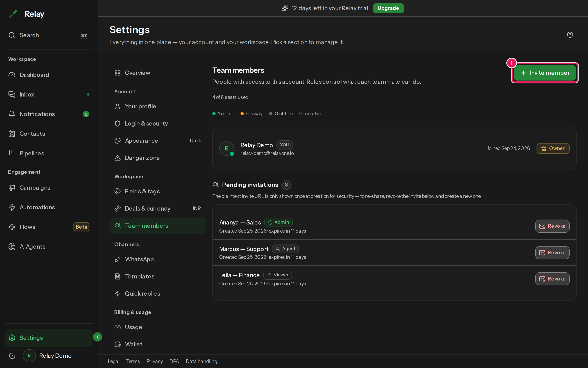Open the Dashboard page
Viewport: 588px width, 368px height.
point(49,75)
